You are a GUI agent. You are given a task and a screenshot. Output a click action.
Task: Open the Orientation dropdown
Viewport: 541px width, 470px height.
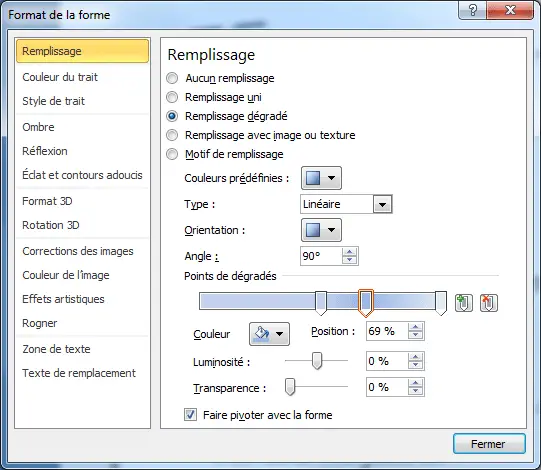click(x=321, y=230)
